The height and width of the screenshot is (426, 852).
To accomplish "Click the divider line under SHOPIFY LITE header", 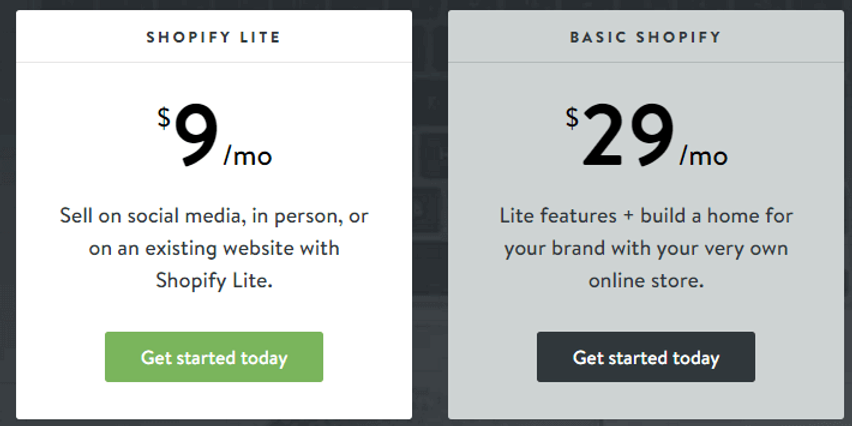I will 214,62.
